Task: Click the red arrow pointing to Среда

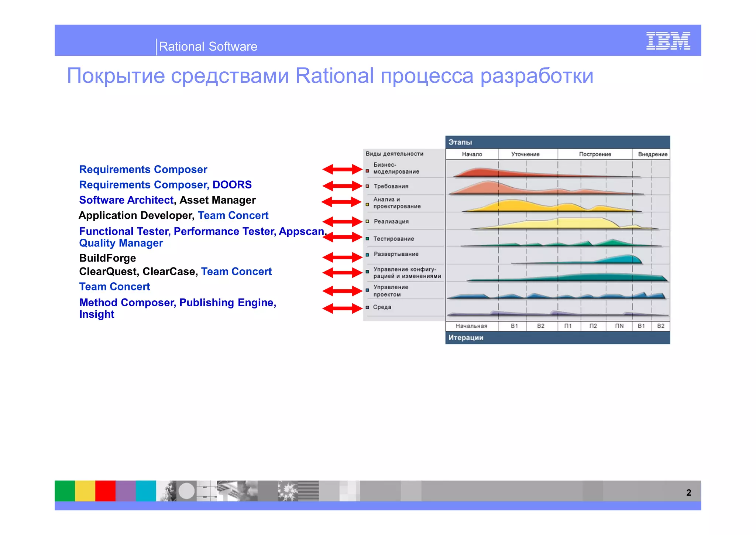Action: [x=342, y=308]
